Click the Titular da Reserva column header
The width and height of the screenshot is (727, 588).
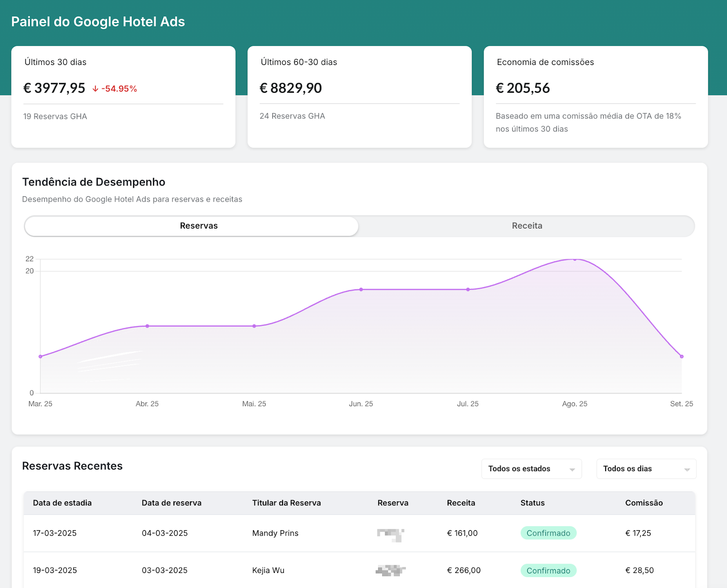pos(286,503)
